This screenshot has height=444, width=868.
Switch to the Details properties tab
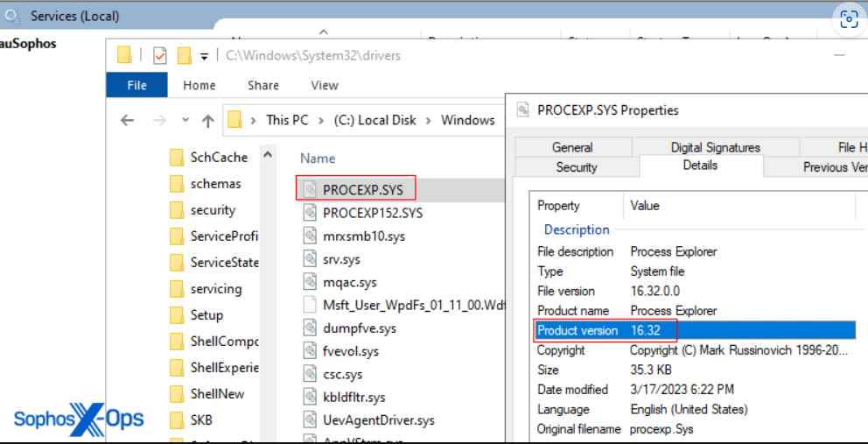[701, 166]
